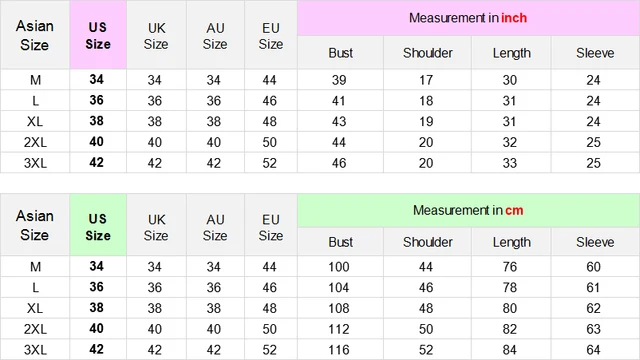Click Length value 33 in inch table
Screen dimensions: 640x360
click(x=510, y=163)
